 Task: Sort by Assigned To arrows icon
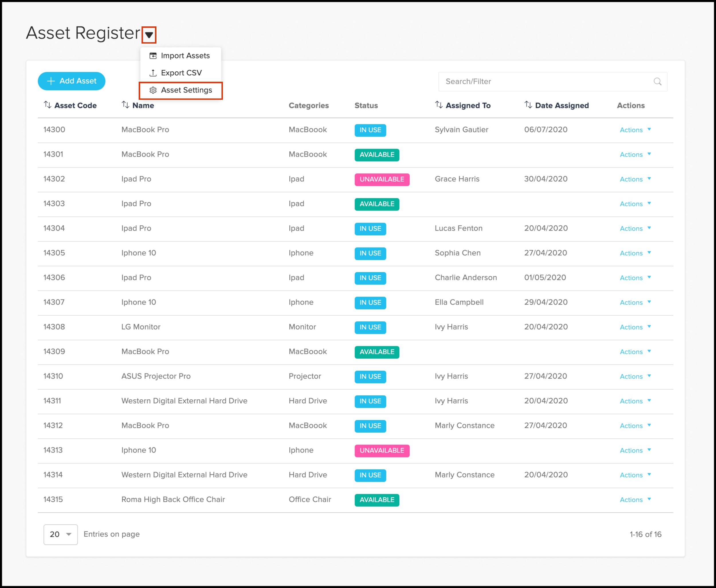point(439,105)
